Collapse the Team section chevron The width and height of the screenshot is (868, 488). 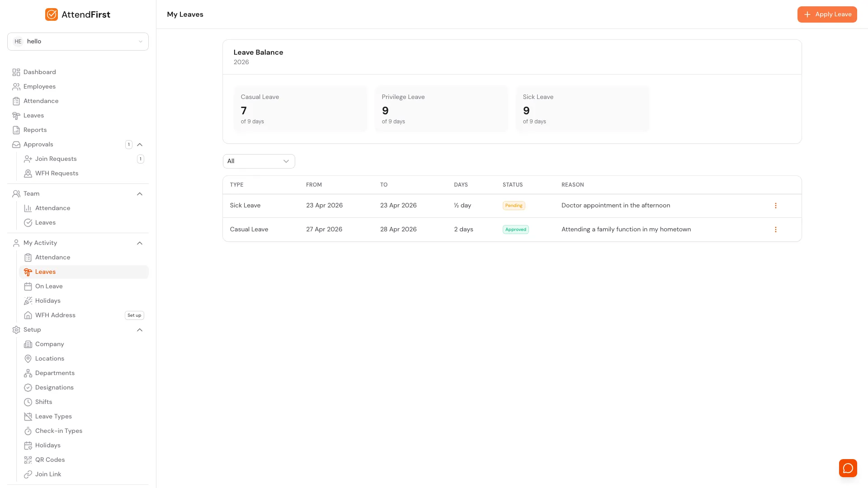point(140,194)
